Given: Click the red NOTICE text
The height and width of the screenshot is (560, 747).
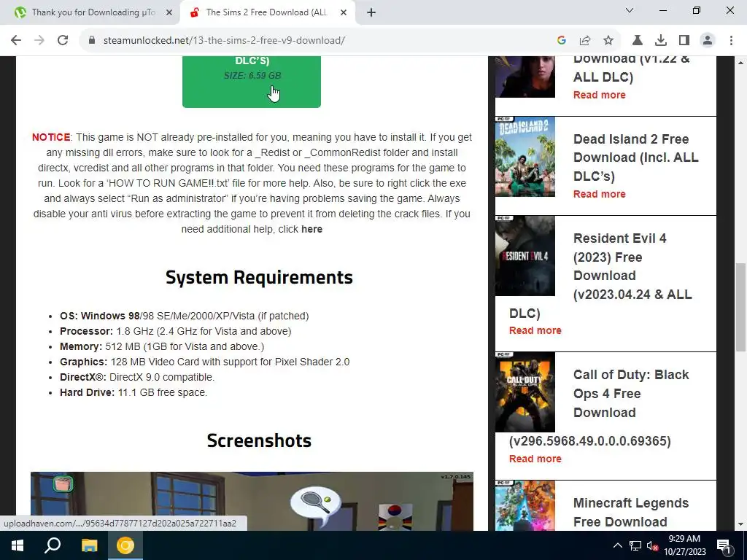Looking at the screenshot, I should pos(51,137).
